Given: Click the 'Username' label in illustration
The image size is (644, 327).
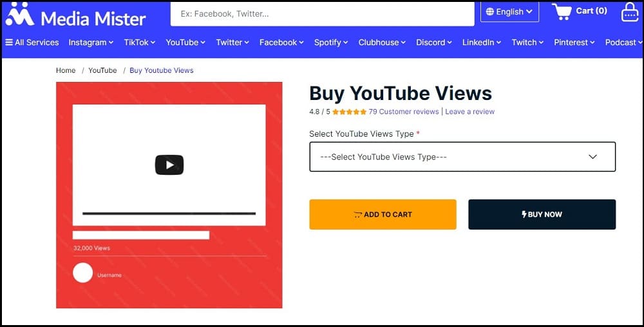Looking at the screenshot, I should pyautogui.click(x=109, y=275).
